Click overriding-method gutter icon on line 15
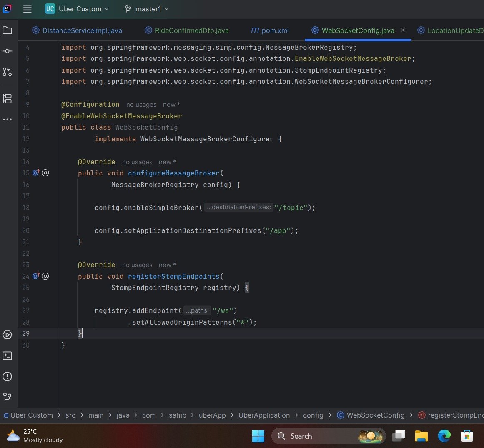This screenshot has width=484, height=448. tap(36, 173)
